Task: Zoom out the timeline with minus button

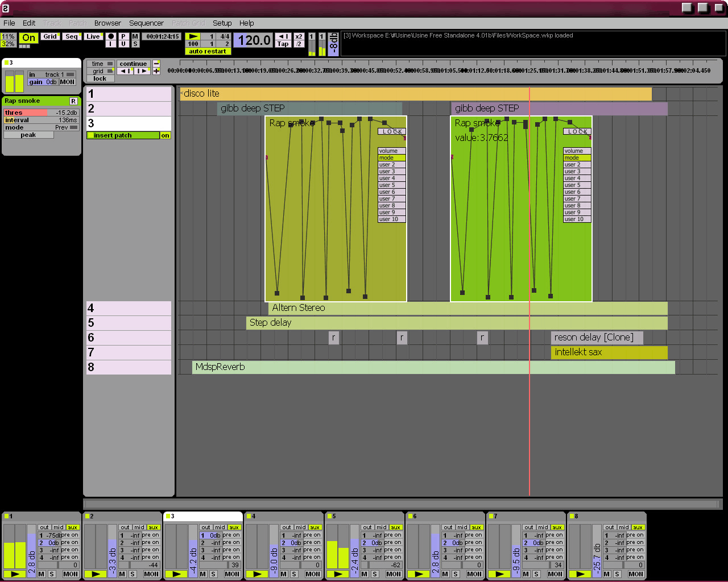Action: click(156, 64)
